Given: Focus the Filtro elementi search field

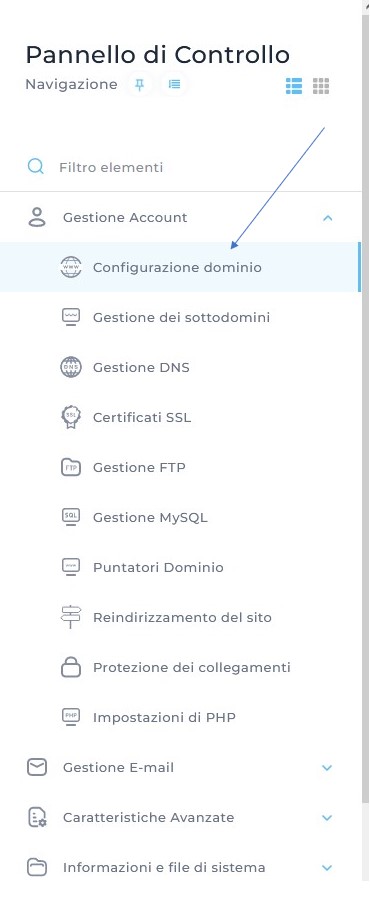Looking at the screenshot, I should click(180, 168).
